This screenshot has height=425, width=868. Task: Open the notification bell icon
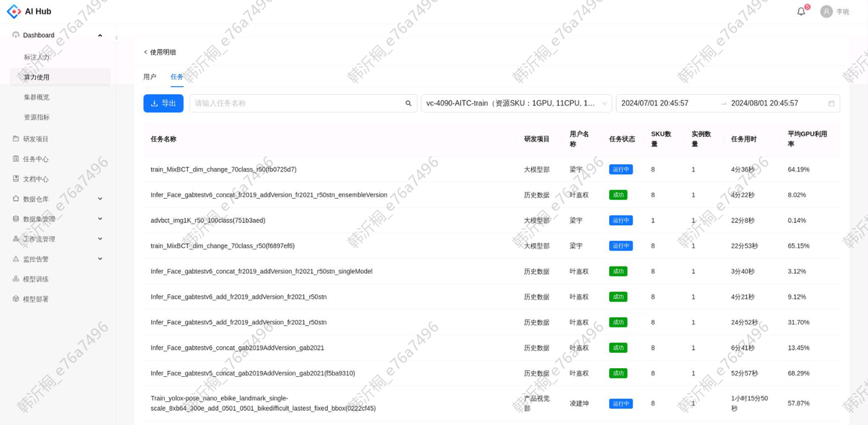(x=801, y=12)
